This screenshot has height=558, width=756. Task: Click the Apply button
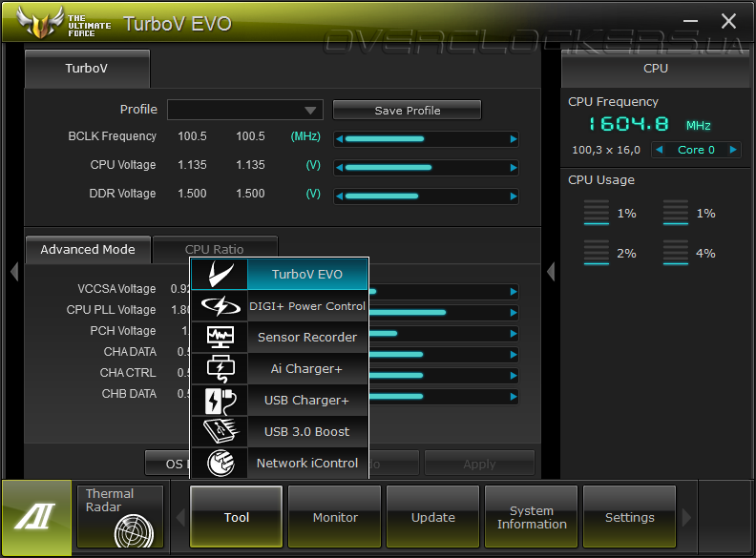pos(479,464)
